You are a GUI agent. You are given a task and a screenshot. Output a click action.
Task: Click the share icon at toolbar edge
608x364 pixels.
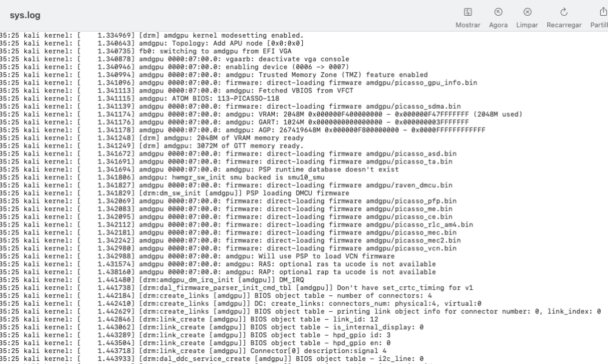point(603,12)
